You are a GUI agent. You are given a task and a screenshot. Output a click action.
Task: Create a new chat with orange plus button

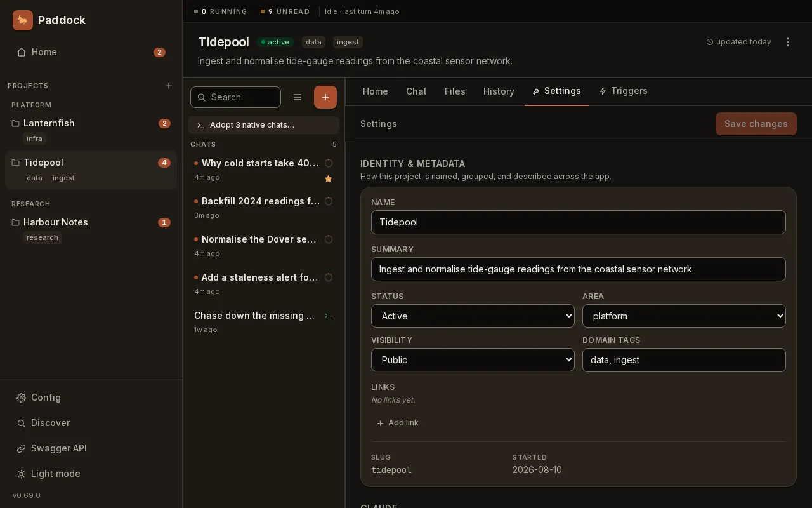click(x=325, y=97)
